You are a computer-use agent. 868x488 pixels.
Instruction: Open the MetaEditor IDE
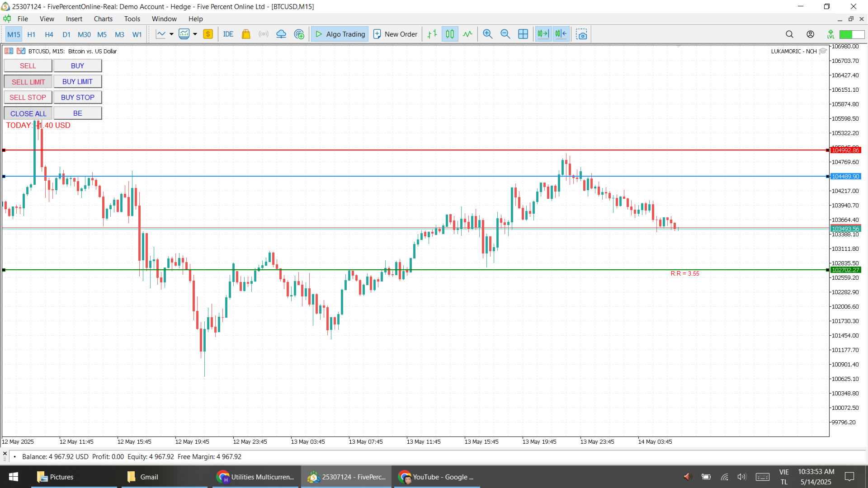(228, 34)
